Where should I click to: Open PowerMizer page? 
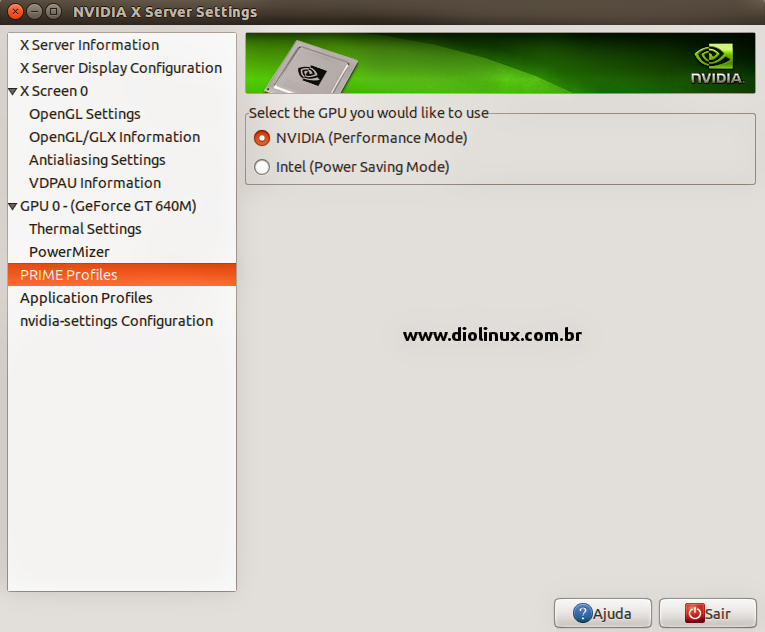69,252
